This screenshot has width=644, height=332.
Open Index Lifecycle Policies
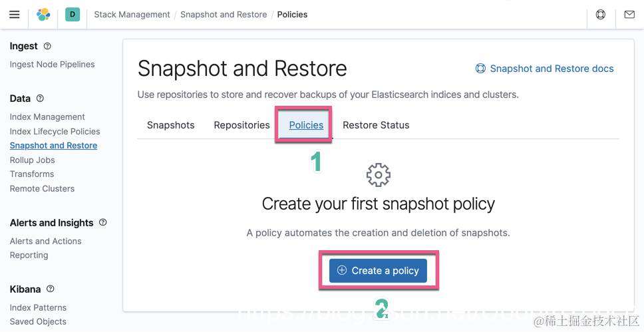55,132
